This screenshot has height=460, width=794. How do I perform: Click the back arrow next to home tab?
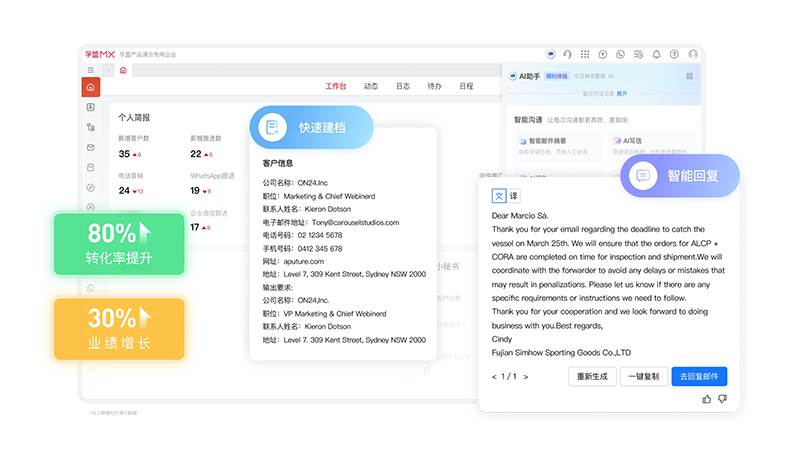[109, 70]
